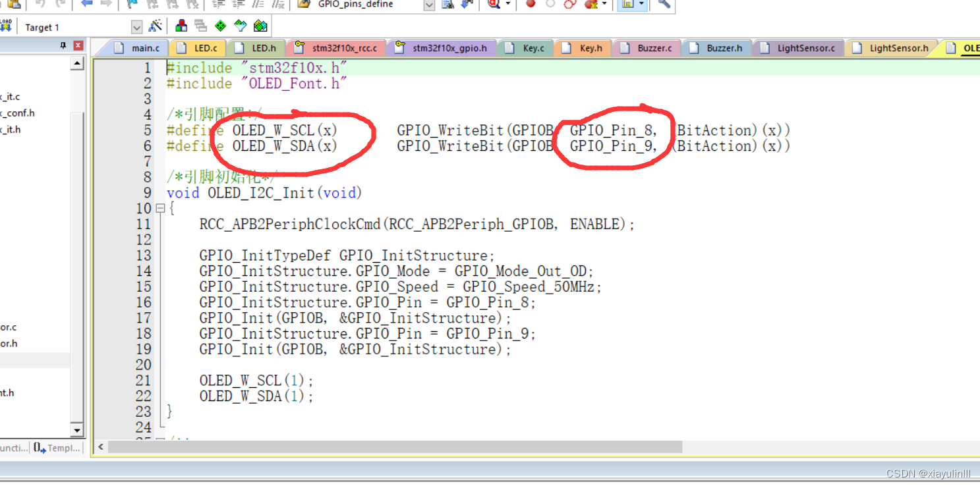This screenshot has height=486, width=980.
Task: Click the Kill All Breakpoints icon
Action: 590,4
